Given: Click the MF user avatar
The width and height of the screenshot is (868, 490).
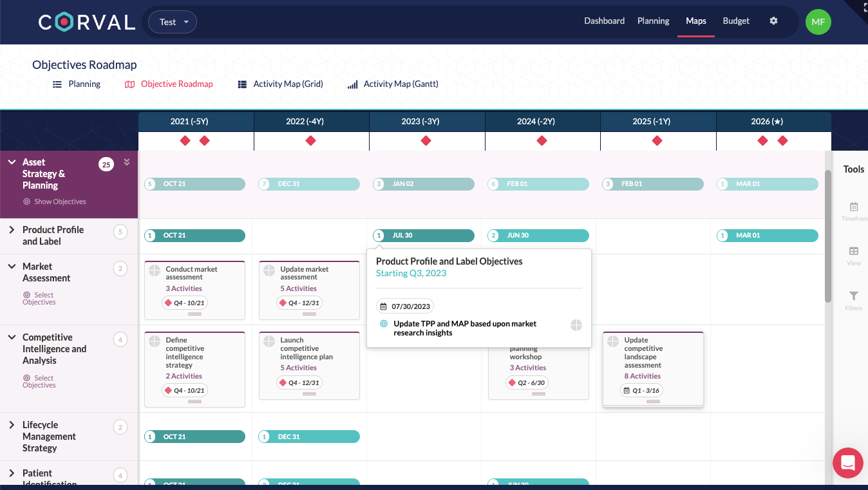Looking at the screenshot, I should (818, 22).
